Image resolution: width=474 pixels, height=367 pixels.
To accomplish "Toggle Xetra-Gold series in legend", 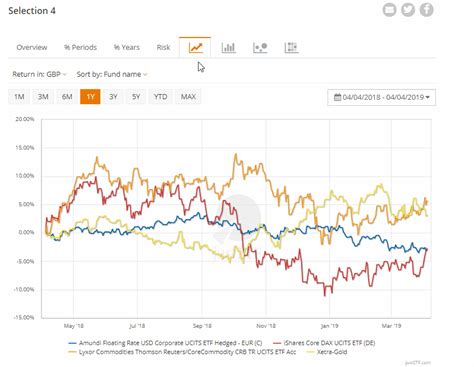I will click(x=327, y=352).
